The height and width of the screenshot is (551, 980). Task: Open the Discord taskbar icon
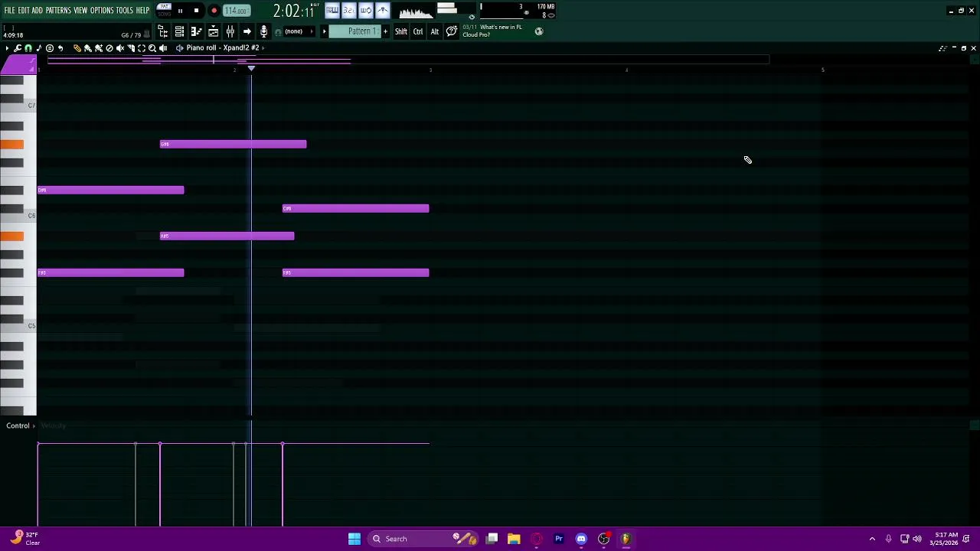pyautogui.click(x=581, y=539)
